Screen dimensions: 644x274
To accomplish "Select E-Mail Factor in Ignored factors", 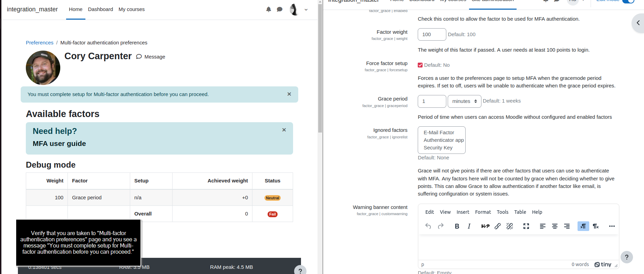I will point(439,133).
